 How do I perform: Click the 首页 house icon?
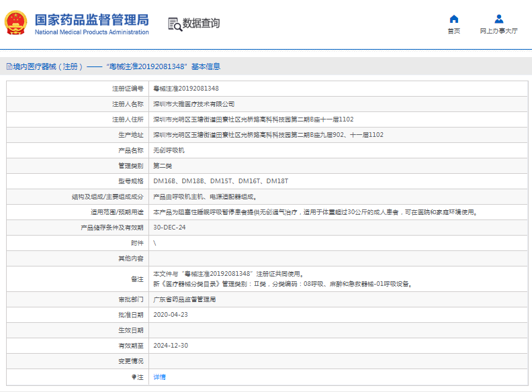[453, 19]
